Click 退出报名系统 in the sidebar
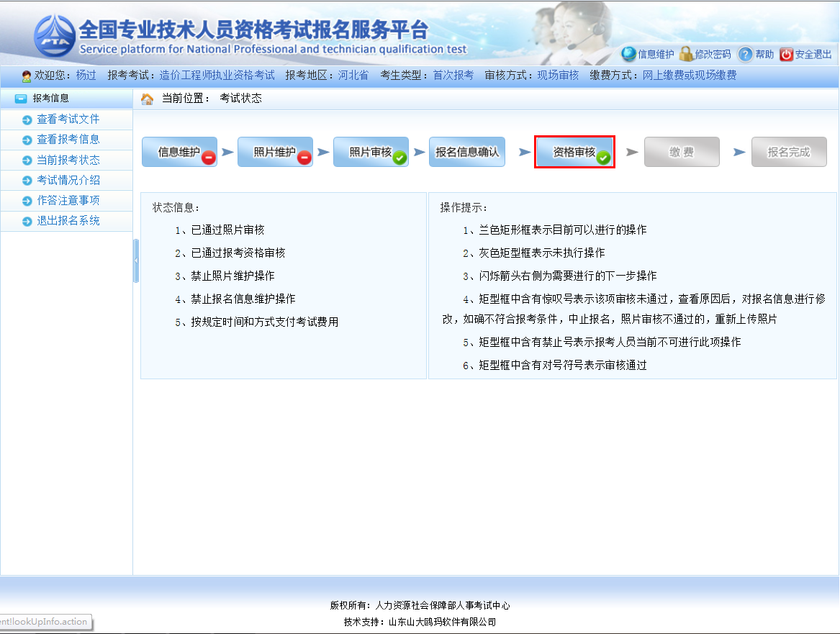Image resolution: width=840 pixels, height=634 pixels. [68, 221]
